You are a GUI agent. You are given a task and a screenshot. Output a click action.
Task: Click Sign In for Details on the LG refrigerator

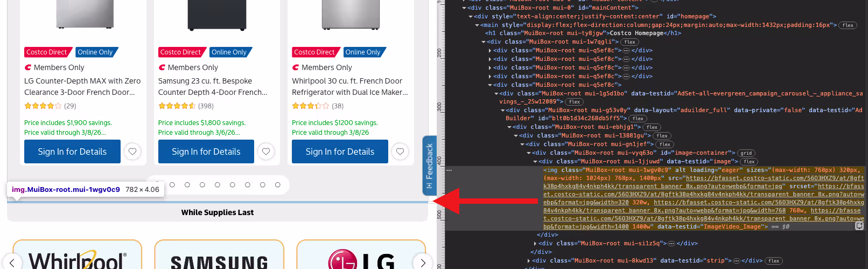pos(72,151)
